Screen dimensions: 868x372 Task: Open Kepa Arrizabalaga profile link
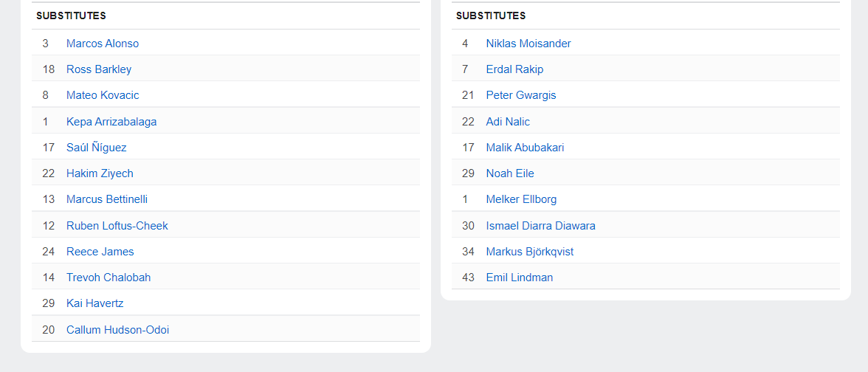coord(111,122)
